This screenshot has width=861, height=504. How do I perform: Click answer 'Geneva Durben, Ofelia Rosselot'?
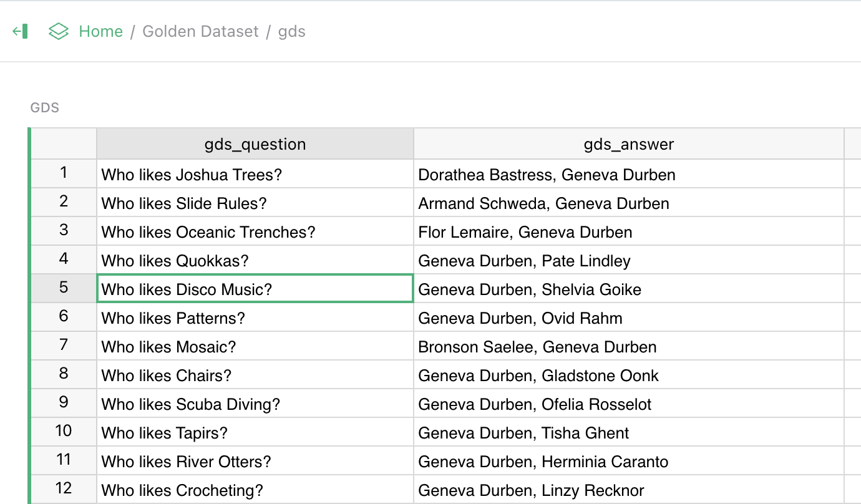(628, 404)
